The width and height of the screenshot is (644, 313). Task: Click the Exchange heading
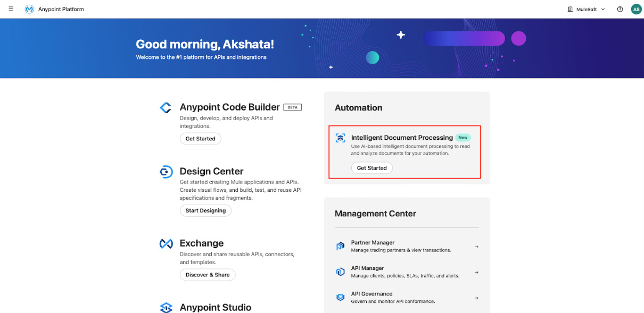click(202, 243)
